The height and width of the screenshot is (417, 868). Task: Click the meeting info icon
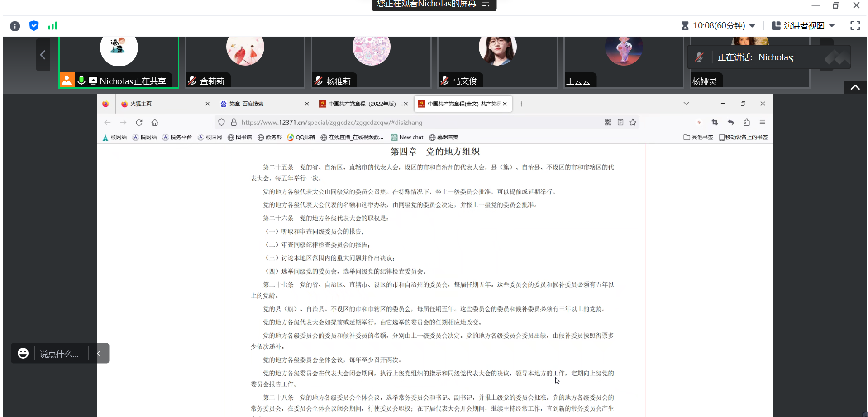coord(15,26)
